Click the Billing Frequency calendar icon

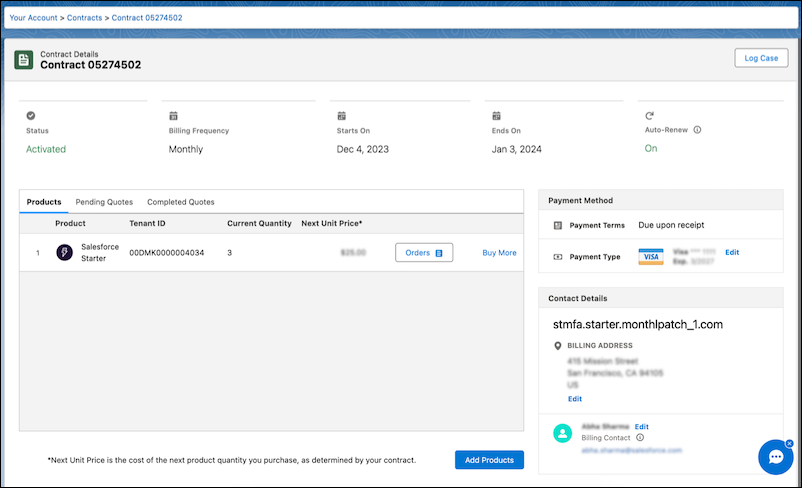[173, 116]
